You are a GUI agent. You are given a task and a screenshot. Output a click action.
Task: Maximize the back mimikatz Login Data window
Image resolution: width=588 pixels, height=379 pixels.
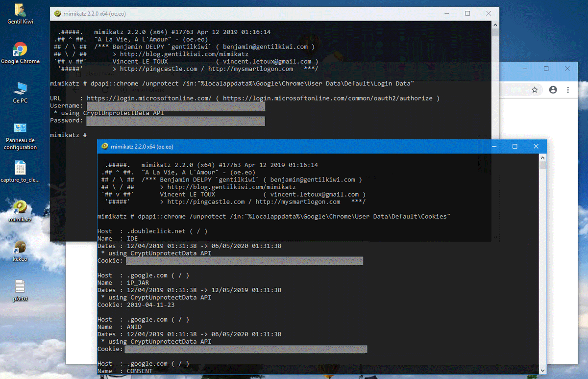pyautogui.click(x=467, y=14)
